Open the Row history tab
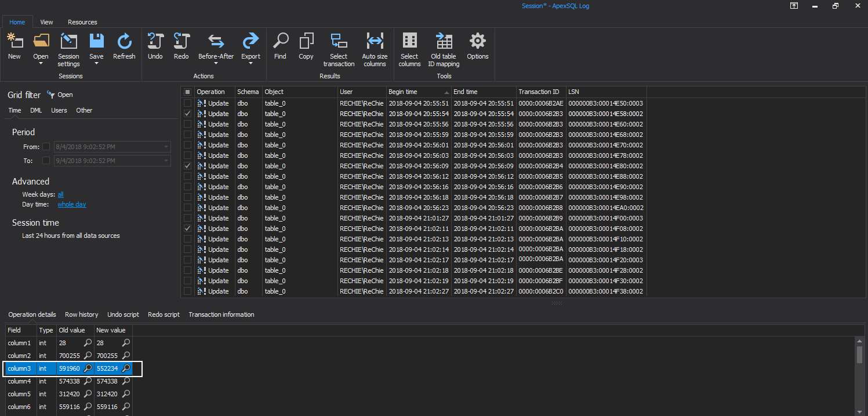 coord(81,314)
